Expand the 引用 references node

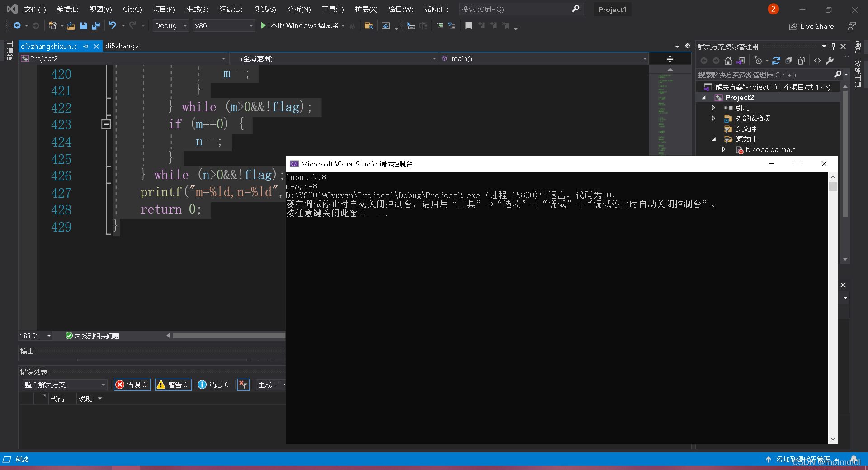(x=713, y=108)
